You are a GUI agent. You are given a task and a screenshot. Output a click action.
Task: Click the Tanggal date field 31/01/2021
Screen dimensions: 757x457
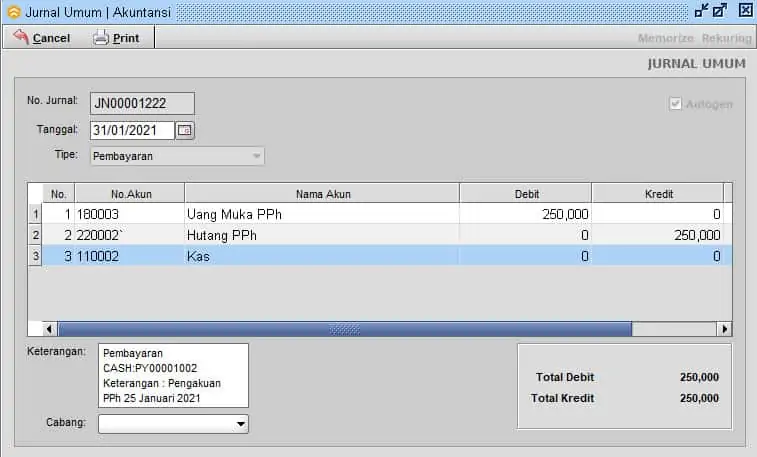tap(132, 130)
